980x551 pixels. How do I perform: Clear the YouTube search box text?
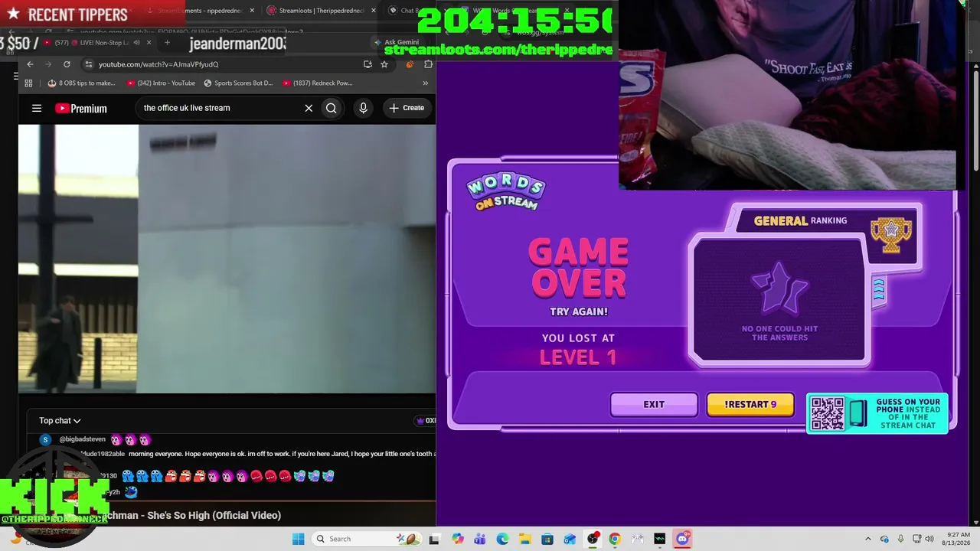coord(309,108)
